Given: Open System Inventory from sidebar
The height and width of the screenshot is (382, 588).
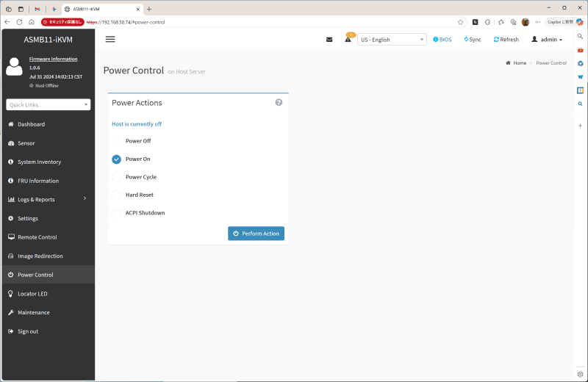Looking at the screenshot, I should 40,162.
